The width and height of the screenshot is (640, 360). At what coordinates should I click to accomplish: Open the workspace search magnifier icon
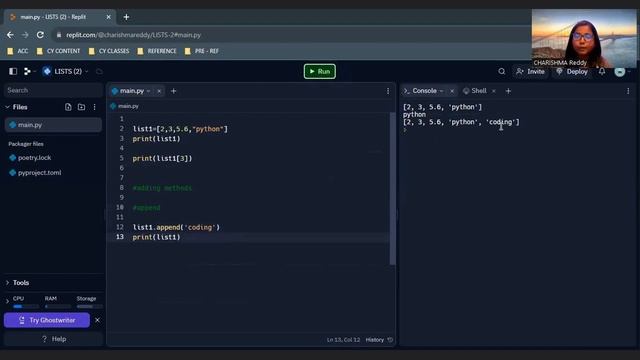pos(502,71)
